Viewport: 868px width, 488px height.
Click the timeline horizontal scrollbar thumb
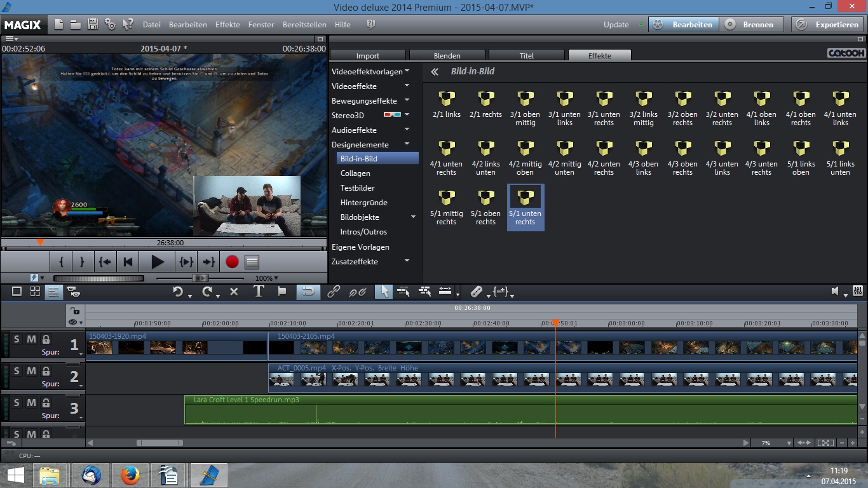click(x=159, y=443)
